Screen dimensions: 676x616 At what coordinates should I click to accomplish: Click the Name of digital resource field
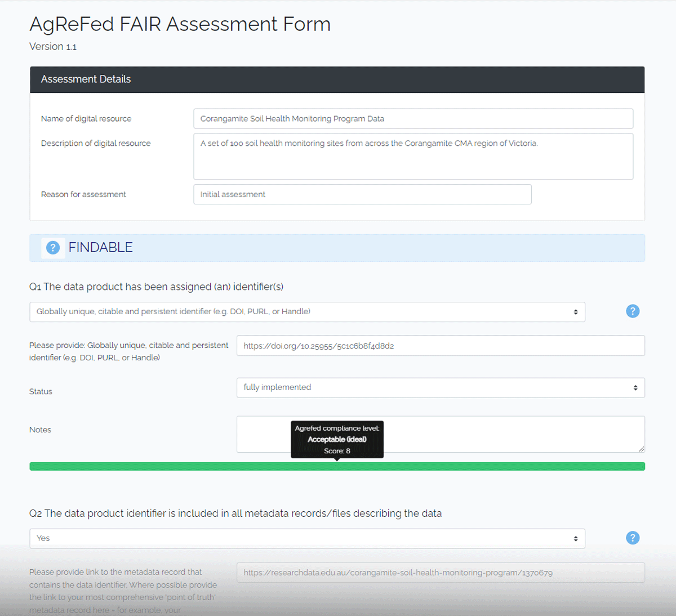[413, 119]
